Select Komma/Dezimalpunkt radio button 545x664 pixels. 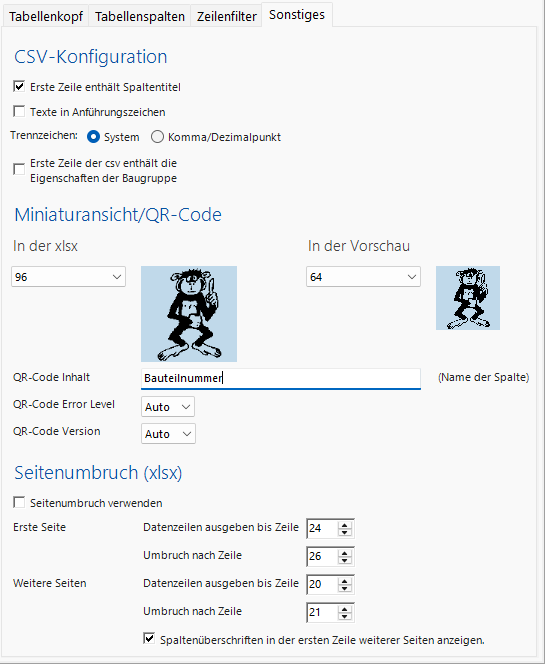click(158, 137)
